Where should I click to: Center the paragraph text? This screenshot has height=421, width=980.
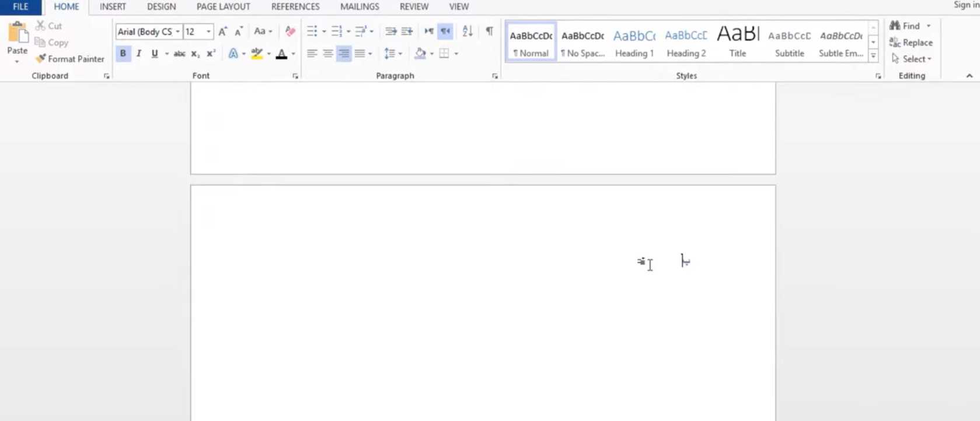tap(328, 54)
